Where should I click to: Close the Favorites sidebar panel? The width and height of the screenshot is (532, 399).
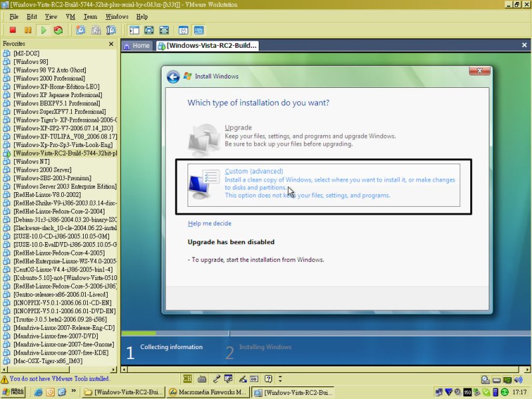[111, 44]
